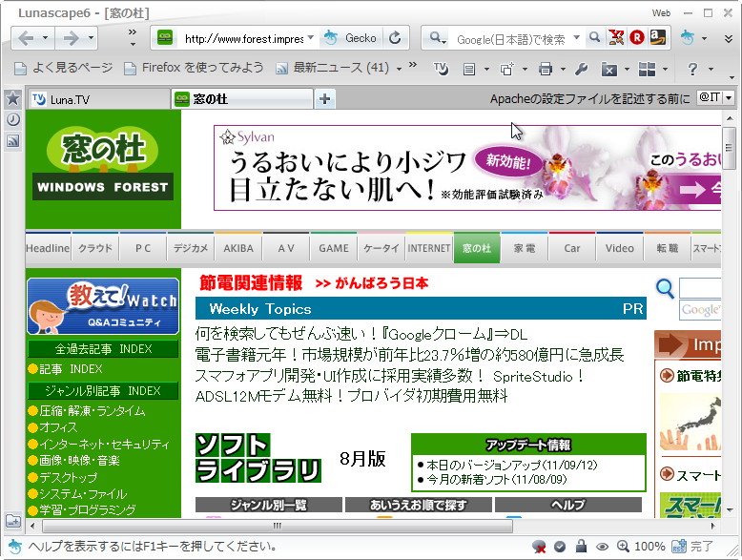This screenshot has width=742, height=560.
Task: Click the new tab copy icon
Action: click(x=506, y=70)
